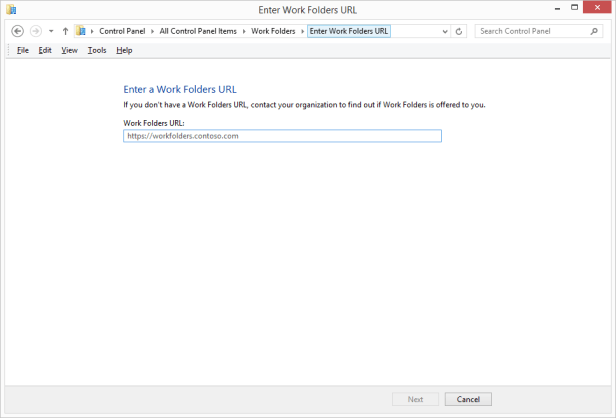The image size is (616, 418).
Task: Open the recent locations dropdown arrow
Action: (x=51, y=31)
